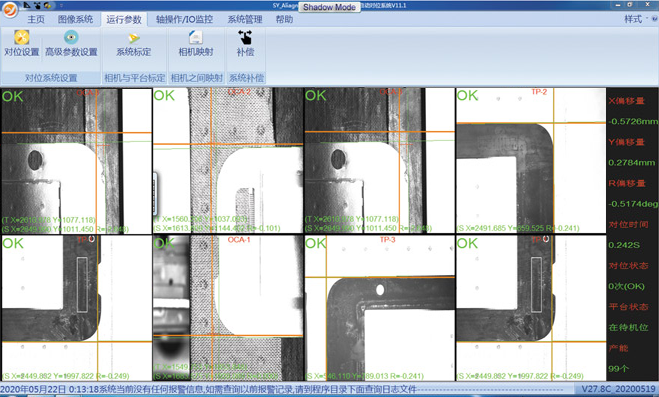Switch to the 主页 home tab

point(36,19)
